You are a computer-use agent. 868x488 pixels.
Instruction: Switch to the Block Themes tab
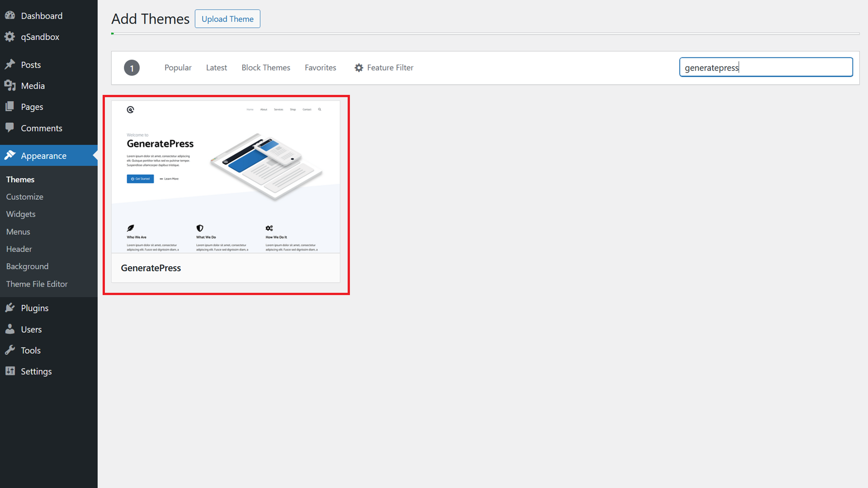(266, 68)
